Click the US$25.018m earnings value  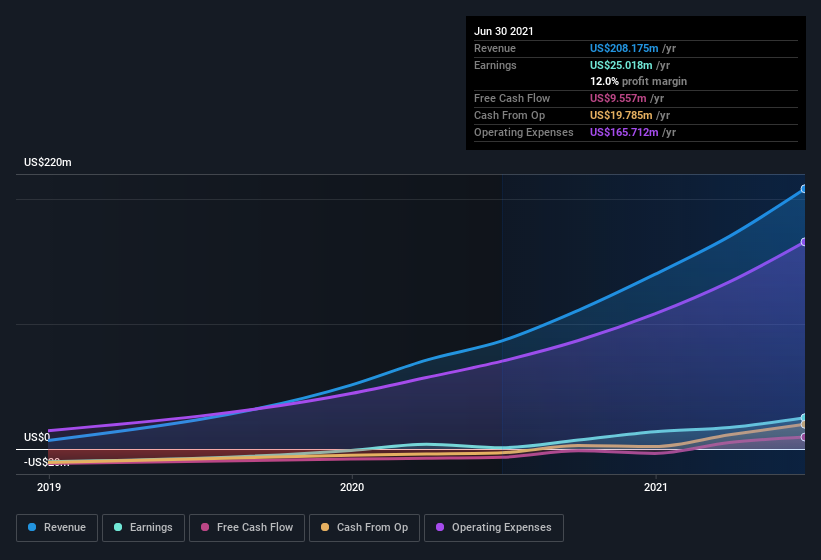click(x=621, y=65)
